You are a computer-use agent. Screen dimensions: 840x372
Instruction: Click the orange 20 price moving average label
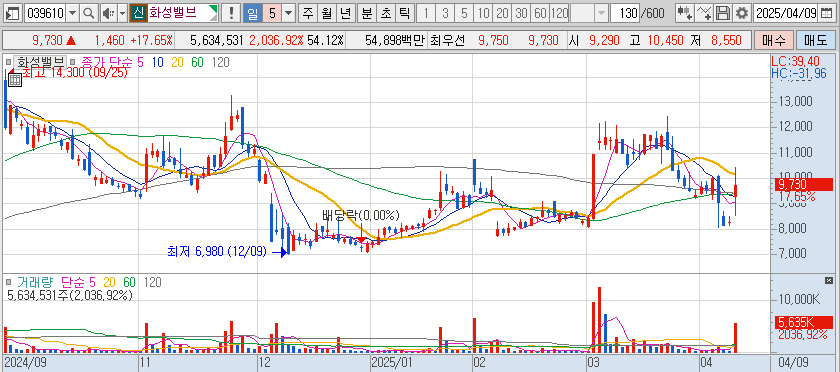(177, 63)
